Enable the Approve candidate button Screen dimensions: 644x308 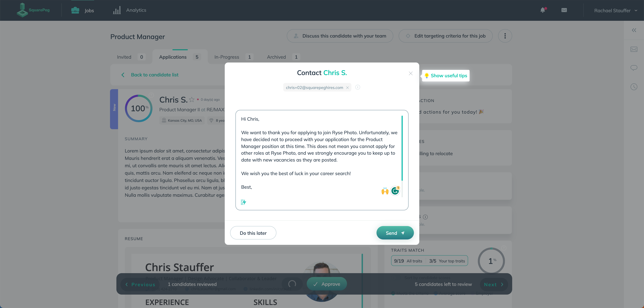327,284
